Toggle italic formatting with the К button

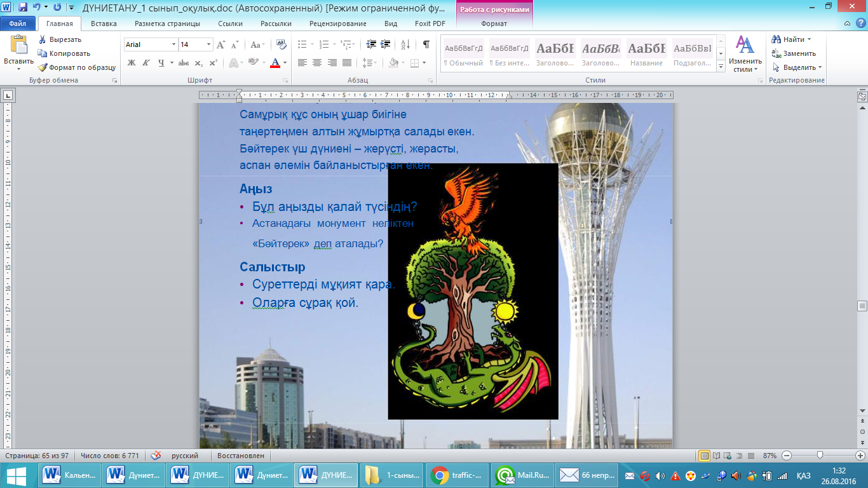pos(146,63)
